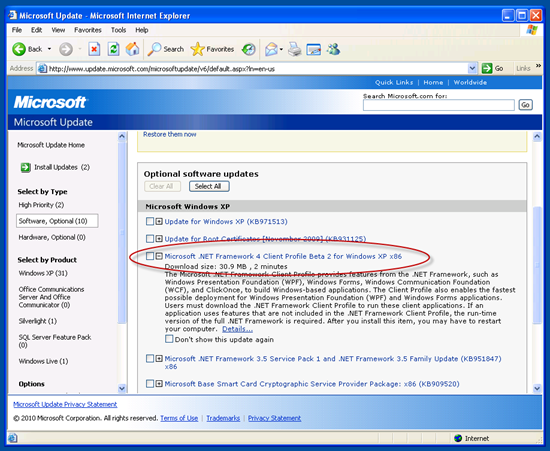The image size is (550, 451).
Task: Click the Install Updates green arrow icon
Action: click(x=26, y=168)
